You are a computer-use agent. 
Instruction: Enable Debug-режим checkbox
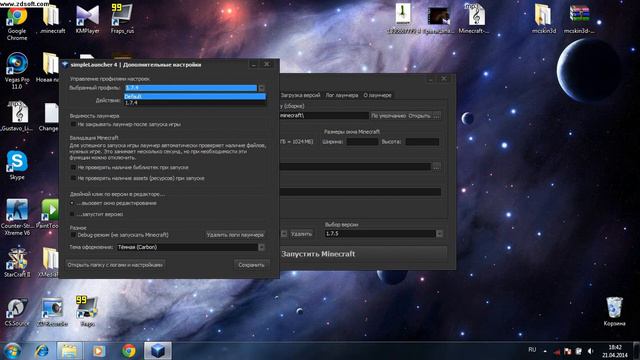[x=73, y=235]
